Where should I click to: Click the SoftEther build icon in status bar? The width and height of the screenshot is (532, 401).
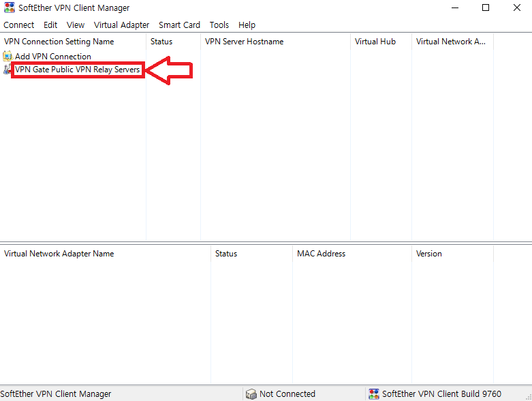374,394
